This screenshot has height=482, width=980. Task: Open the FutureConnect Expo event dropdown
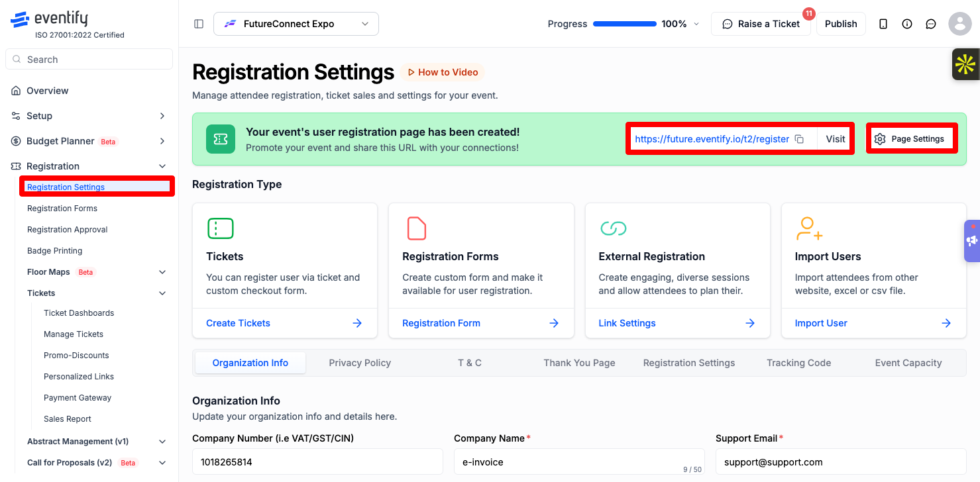point(296,24)
